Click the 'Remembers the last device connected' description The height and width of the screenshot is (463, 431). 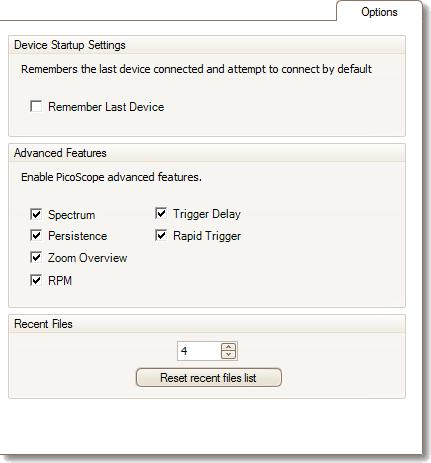[196, 69]
